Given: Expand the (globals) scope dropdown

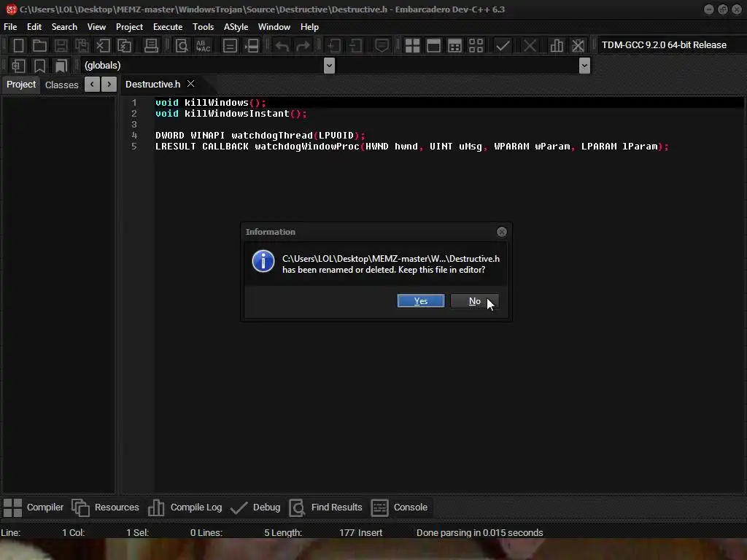Looking at the screenshot, I should click(x=329, y=65).
